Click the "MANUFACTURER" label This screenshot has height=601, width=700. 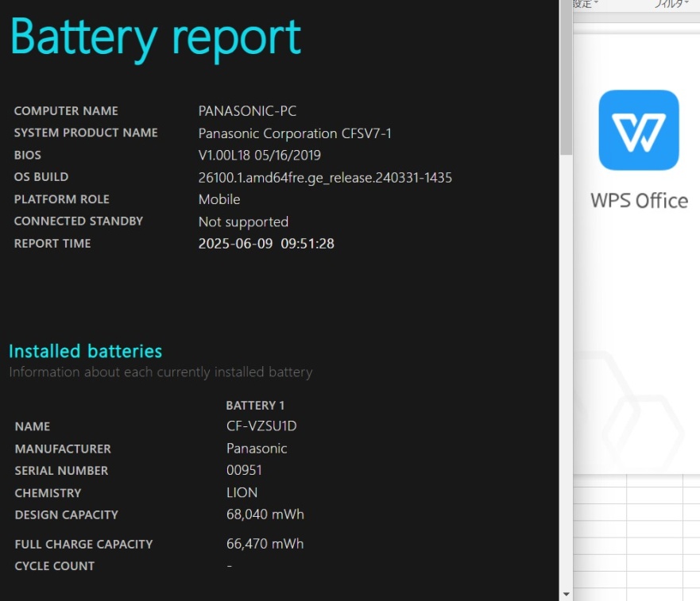tap(63, 449)
